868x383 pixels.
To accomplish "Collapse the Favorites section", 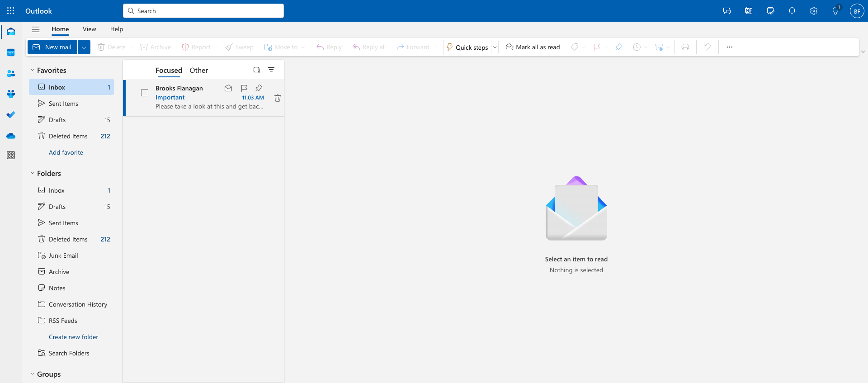I will [33, 70].
